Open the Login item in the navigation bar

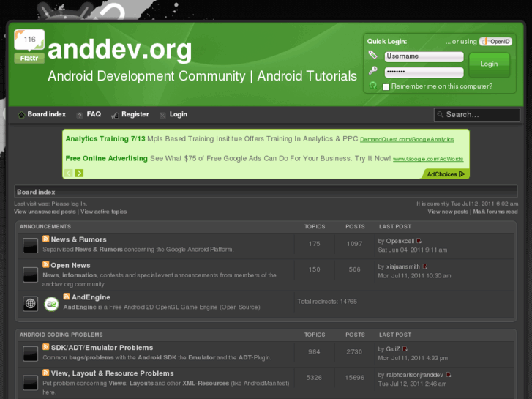click(x=178, y=114)
